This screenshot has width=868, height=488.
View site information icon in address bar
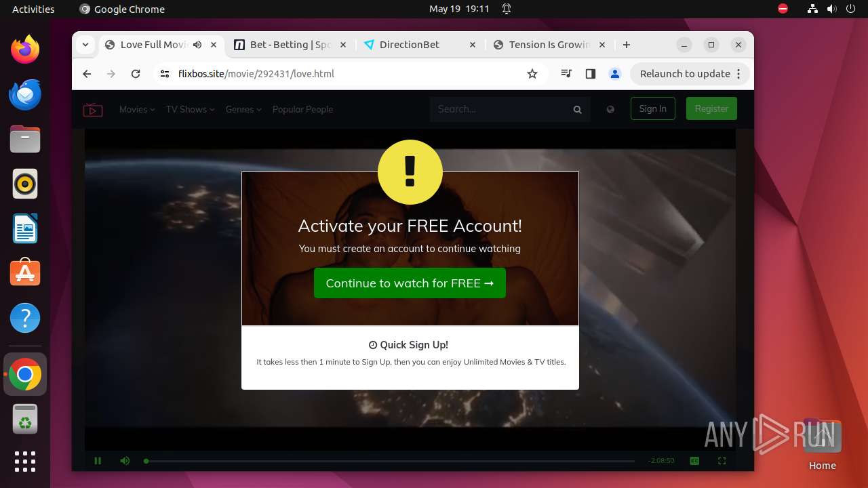pyautogui.click(x=165, y=74)
